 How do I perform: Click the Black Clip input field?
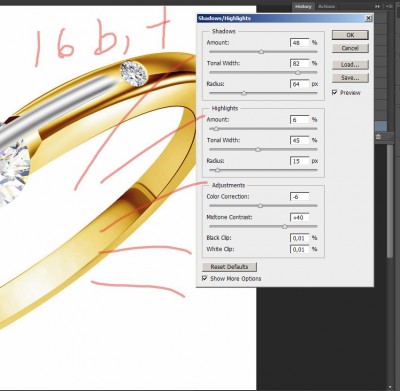(299, 238)
